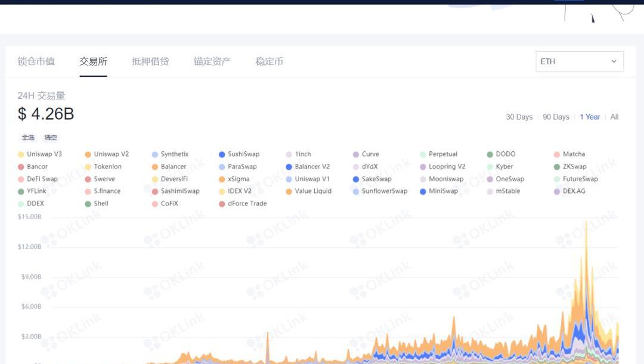This screenshot has width=644, height=364.
Task: Show All time range data
Action: point(614,117)
